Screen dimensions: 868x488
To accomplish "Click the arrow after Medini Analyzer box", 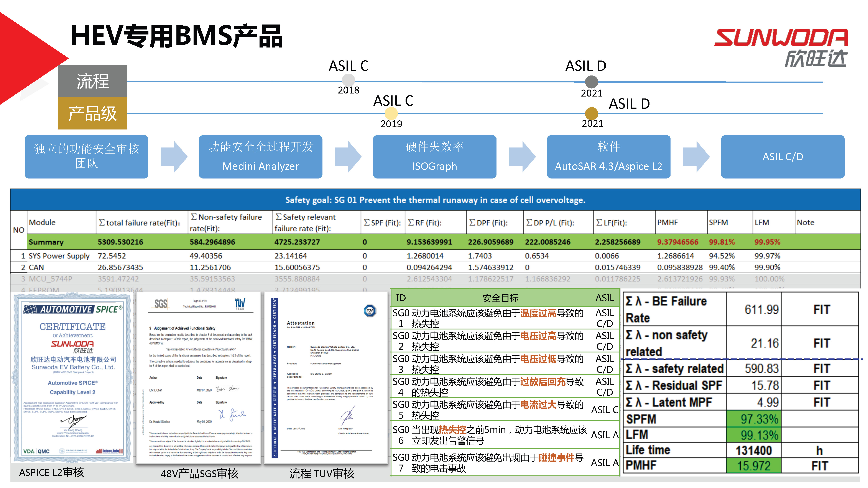I will 348,157.
